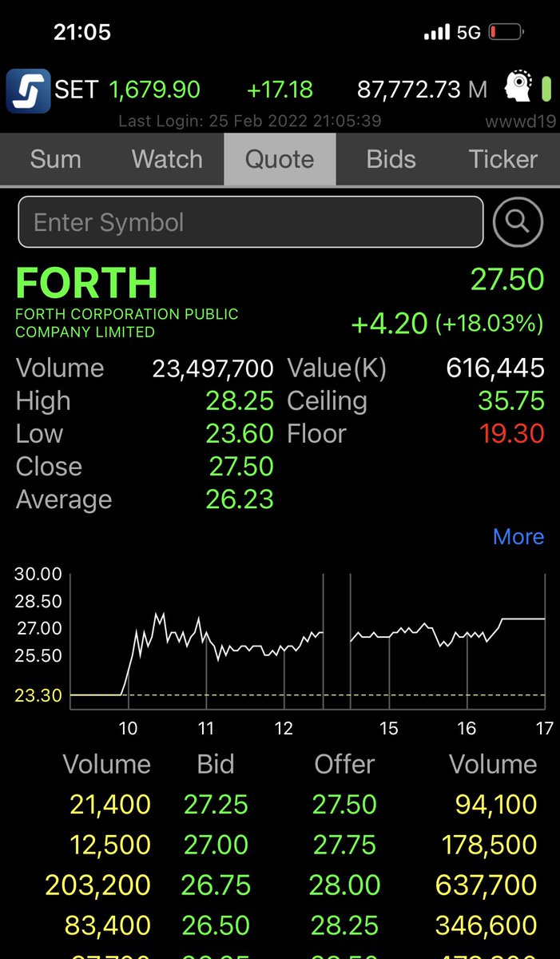Focus the Enter Symbol input field
The height and width of the screenshot is (959, 560).
pos(251,221)
